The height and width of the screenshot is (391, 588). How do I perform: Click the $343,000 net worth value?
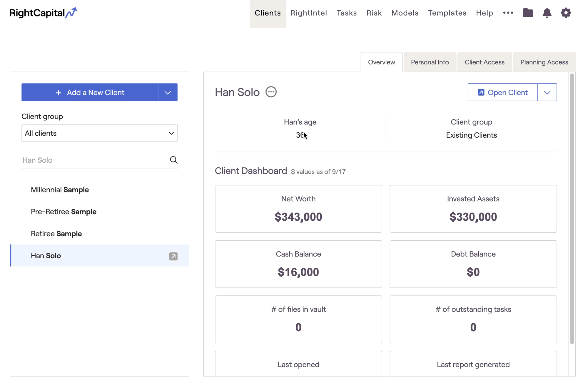[x=298, y=217]
